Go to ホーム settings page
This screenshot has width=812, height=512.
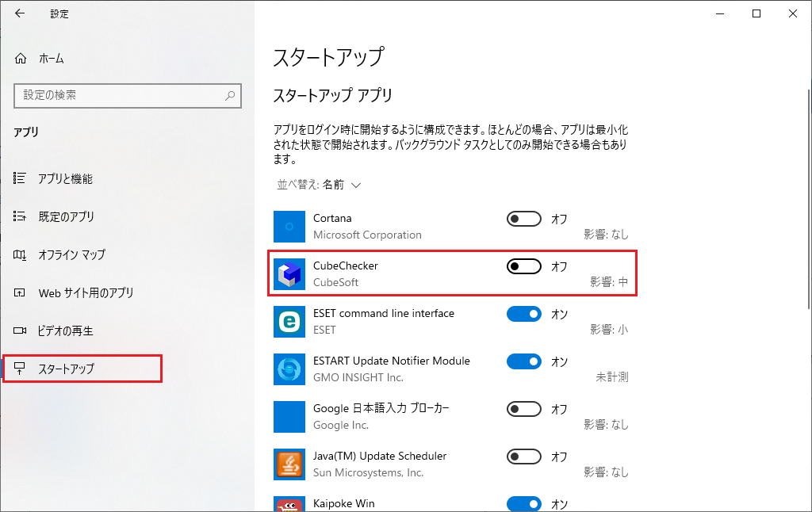tap(51, 59)
